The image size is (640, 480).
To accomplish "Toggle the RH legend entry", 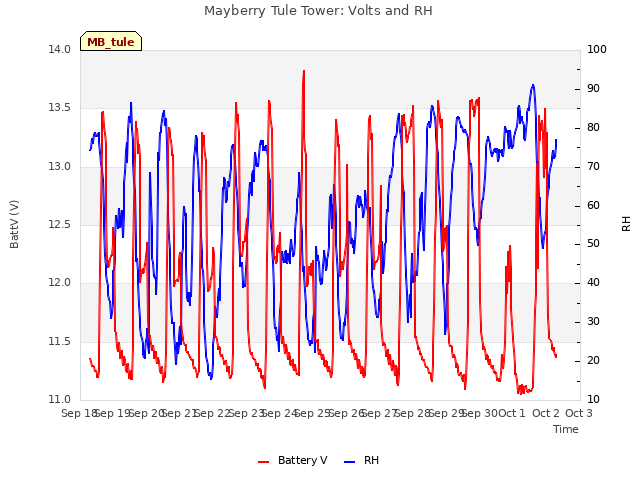I will click(362, 460).
